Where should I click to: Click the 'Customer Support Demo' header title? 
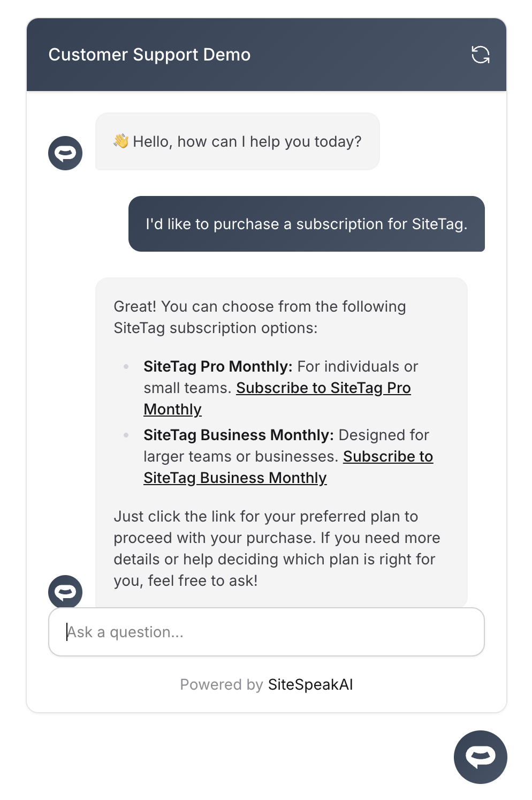point(149,55)
